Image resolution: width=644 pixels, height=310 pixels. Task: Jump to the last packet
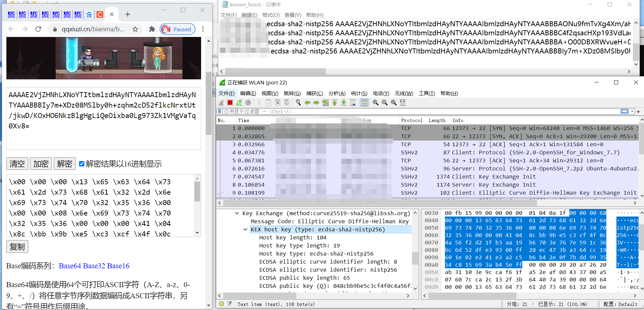point(344,103)
